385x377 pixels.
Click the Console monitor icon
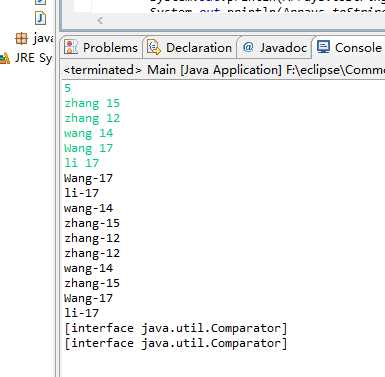pyautogui.click(x=323, y=47)
